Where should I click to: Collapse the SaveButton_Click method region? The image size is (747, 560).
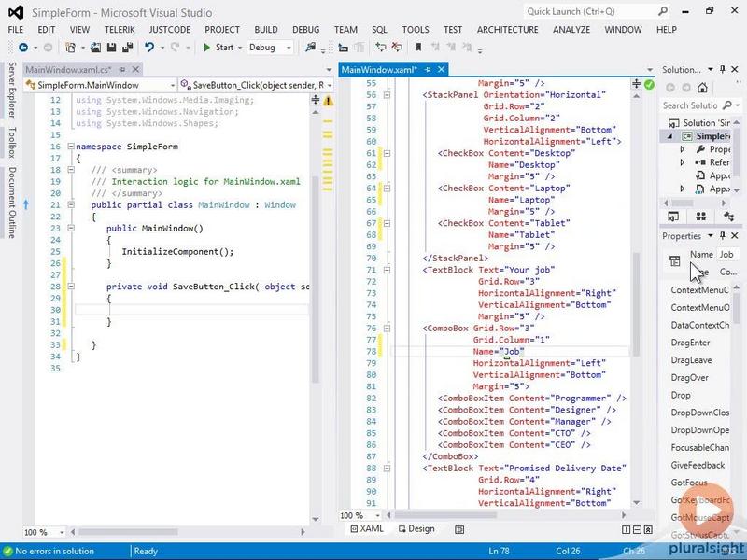pos(71,287)
